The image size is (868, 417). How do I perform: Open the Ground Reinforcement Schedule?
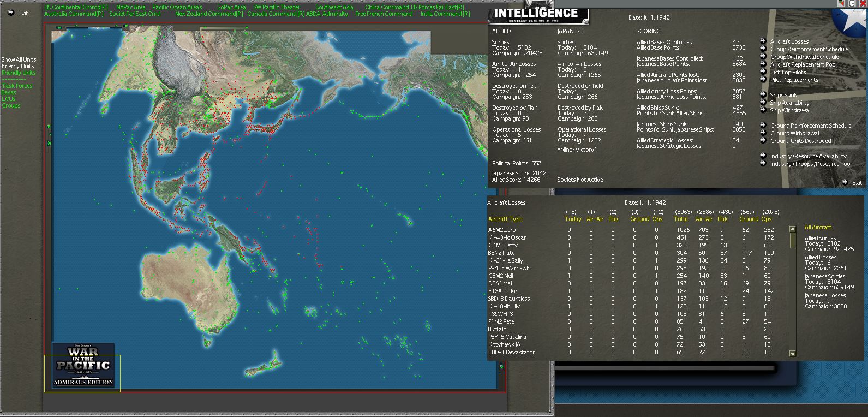811,126
